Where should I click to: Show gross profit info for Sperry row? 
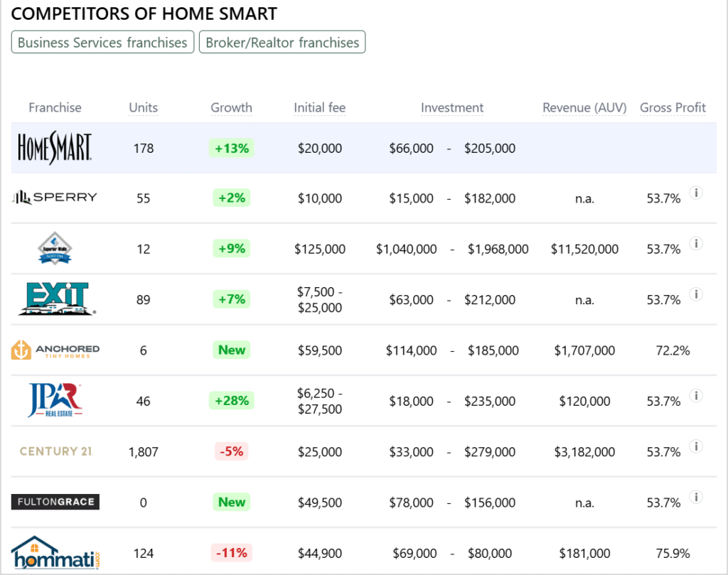click(695, 193)
